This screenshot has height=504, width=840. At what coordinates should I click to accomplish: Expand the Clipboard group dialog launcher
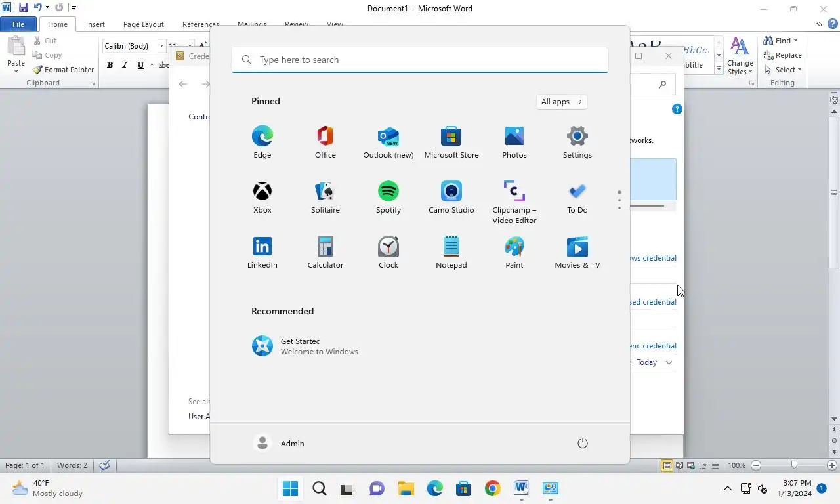tap(93, 83)
